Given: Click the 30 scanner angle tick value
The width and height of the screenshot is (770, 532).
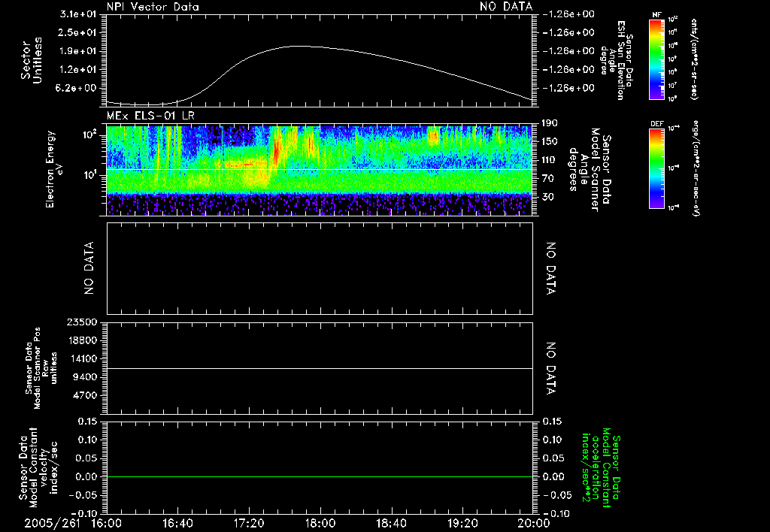Looking at the screenshot, I should (548, 197).
